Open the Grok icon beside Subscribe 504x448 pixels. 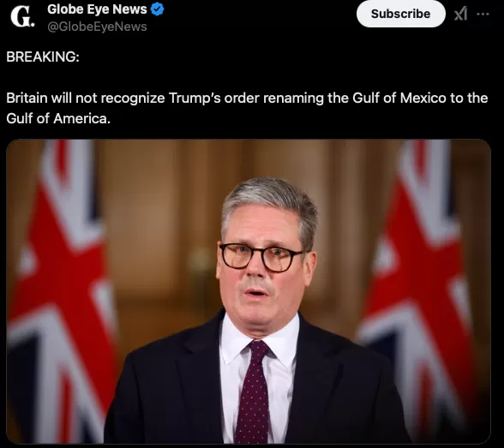pos(460,14)
